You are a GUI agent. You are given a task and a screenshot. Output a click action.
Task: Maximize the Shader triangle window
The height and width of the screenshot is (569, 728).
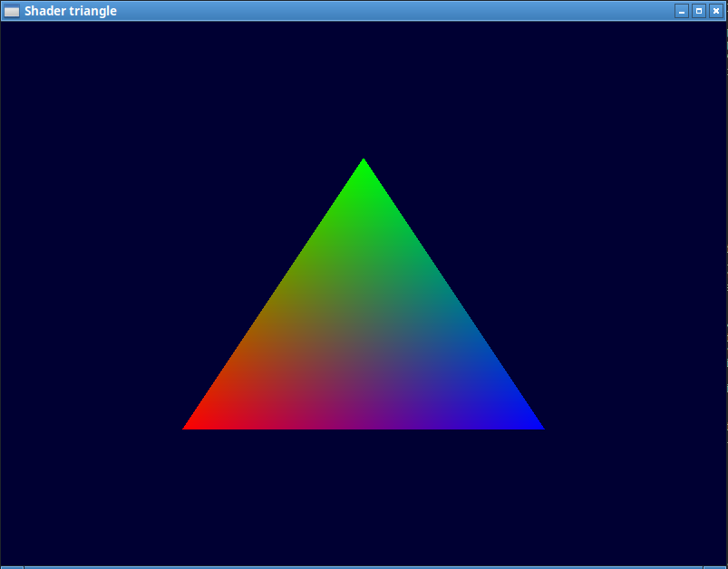[699, 11]
